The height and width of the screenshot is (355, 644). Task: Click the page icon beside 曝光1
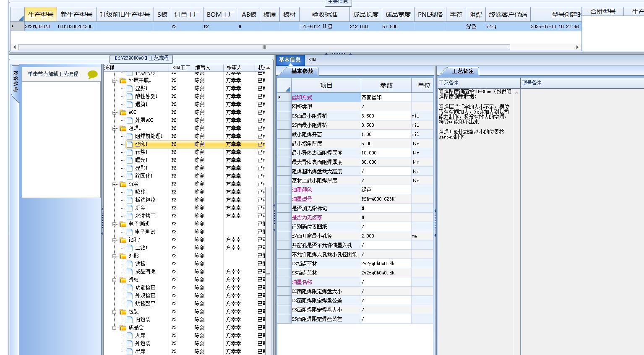130,160
